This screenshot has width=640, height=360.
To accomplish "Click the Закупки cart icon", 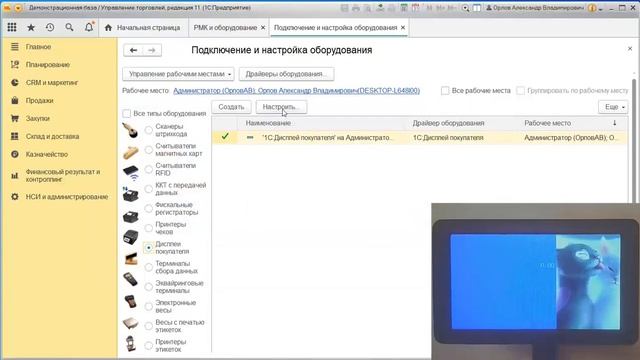I will click(x=15, y=118).
